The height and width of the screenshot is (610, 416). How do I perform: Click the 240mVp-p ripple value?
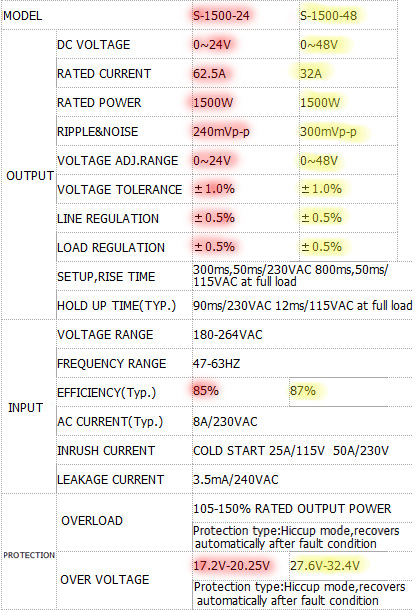(x=221, y=132)
